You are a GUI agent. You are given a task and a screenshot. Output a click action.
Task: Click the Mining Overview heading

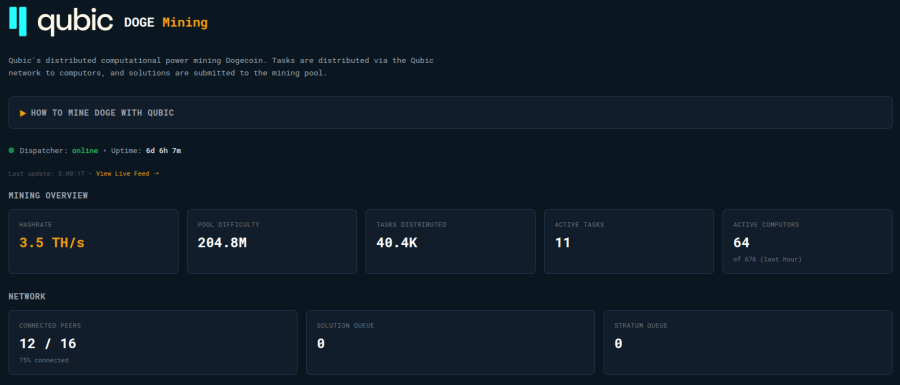pyautogui.click(x=48, y=196)
